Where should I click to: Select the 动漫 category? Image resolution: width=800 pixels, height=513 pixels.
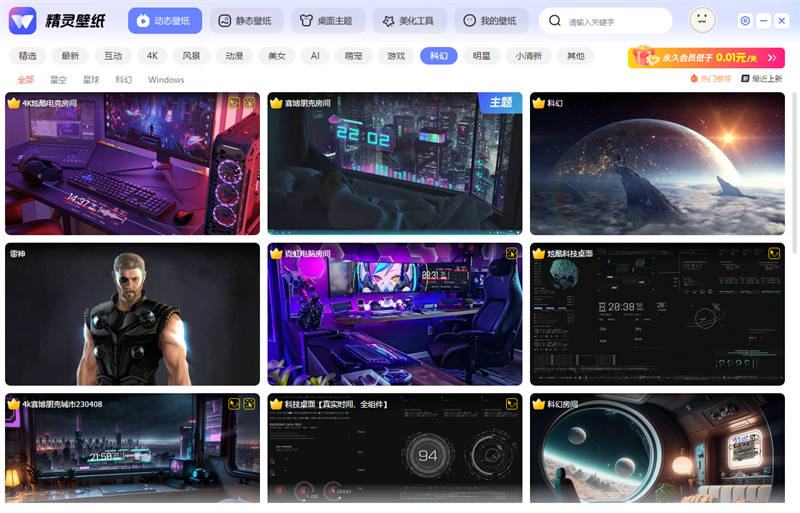tap(234, 56)
